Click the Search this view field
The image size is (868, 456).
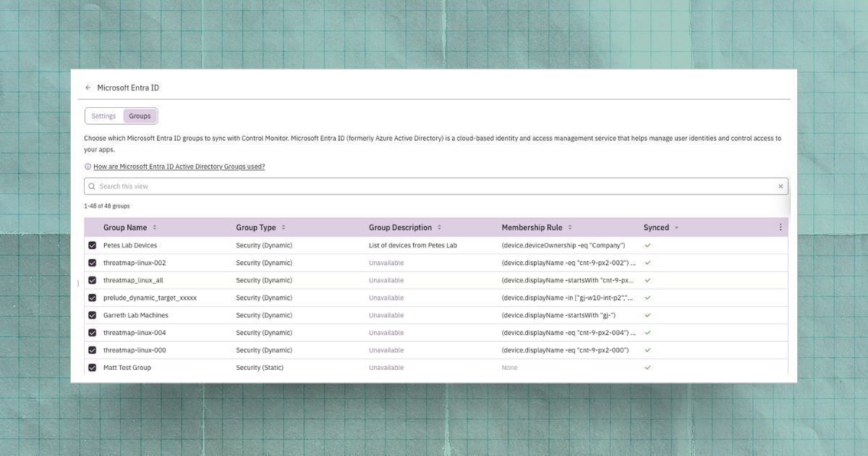(x=436, y=186)
